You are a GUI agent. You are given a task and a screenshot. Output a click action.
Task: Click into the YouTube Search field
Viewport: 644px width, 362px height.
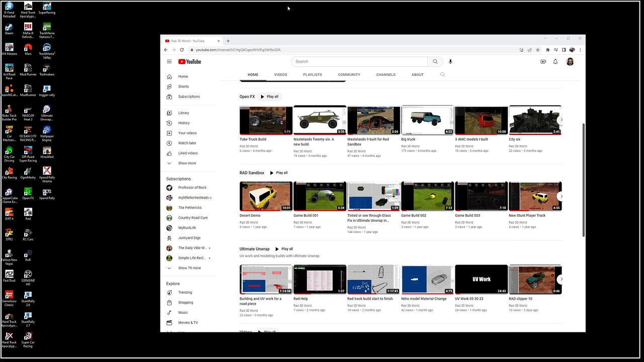pos(359,61)
